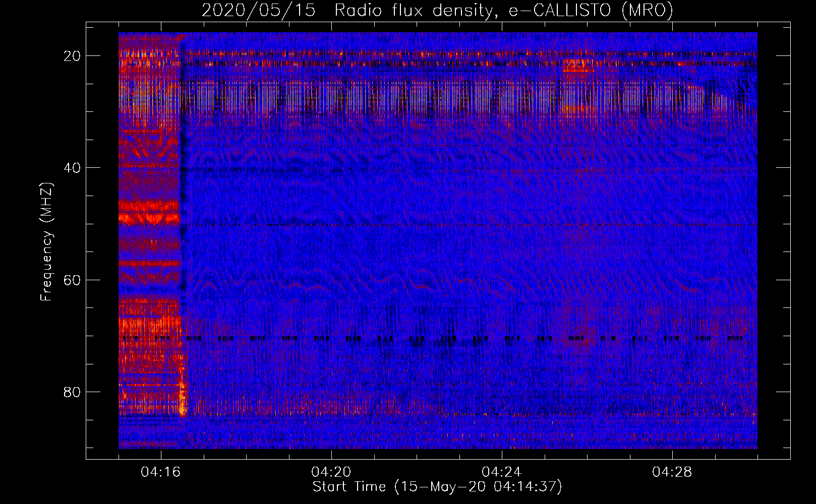Click the 04:28 time tick label
Screen dimensions: 816x504
672,472
